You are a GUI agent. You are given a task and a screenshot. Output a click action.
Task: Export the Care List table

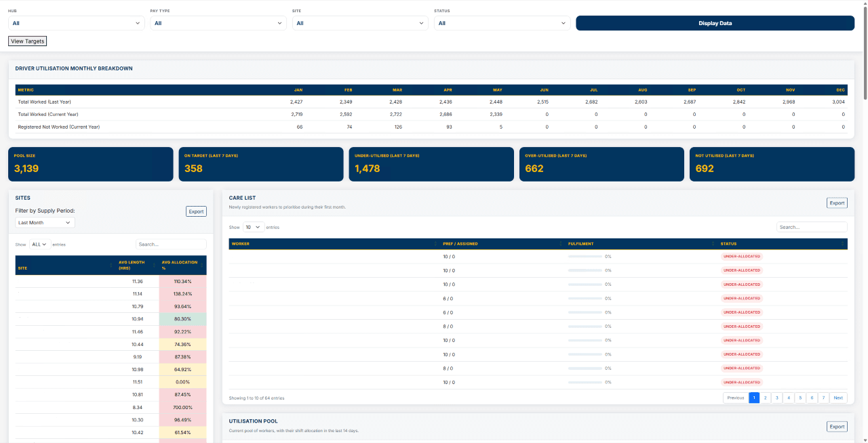(x=837, y=203)
